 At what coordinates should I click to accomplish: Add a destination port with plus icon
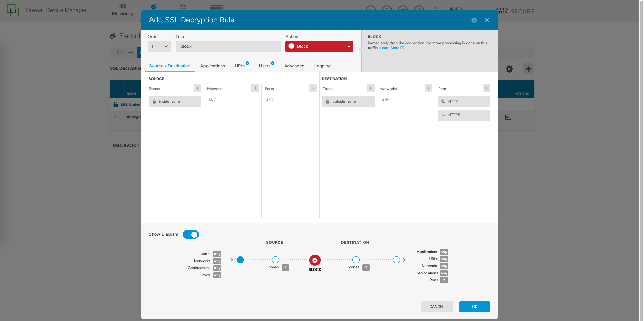pos(487,88)
